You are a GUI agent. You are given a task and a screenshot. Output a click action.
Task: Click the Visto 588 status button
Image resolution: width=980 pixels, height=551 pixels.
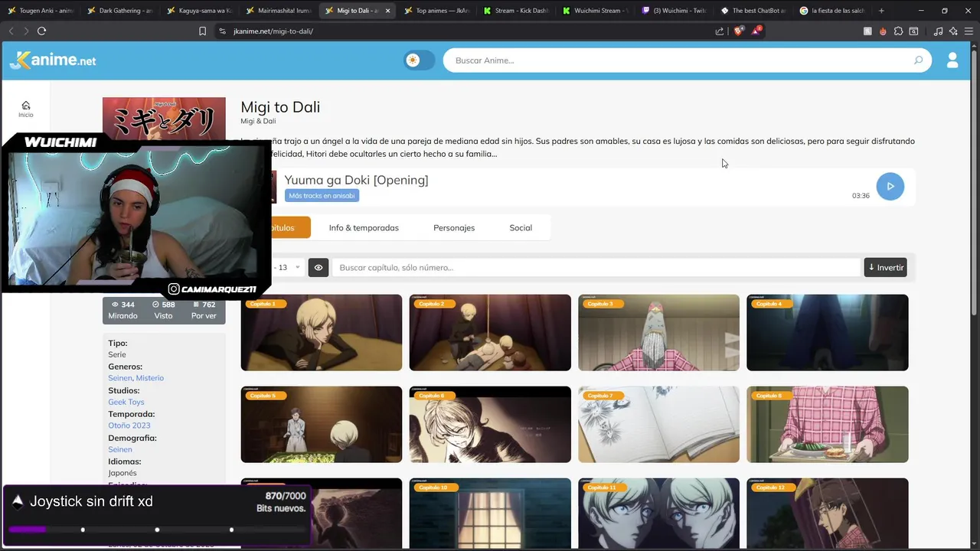click(x=163, y=310)
